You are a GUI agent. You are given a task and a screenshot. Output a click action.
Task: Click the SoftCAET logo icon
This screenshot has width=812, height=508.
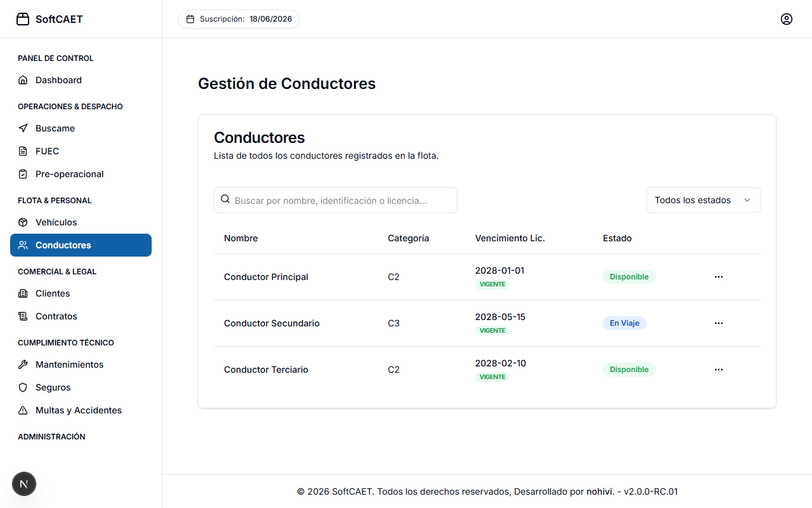click(x=23, y=19)
